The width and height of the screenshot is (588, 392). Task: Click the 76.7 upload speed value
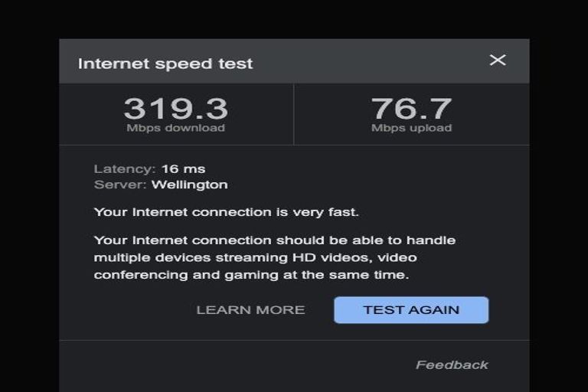coord(411,109)
